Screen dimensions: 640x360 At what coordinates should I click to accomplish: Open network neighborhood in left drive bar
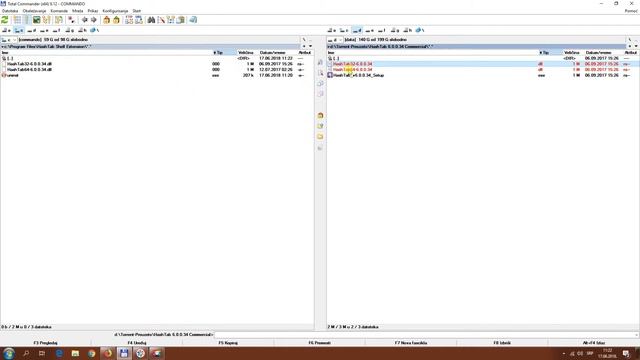click(x=94, y=30)
